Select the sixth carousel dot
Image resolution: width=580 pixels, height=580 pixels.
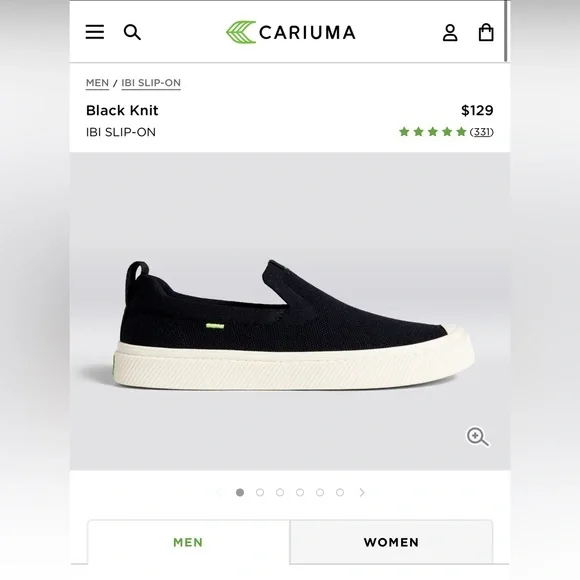[340, 492]
